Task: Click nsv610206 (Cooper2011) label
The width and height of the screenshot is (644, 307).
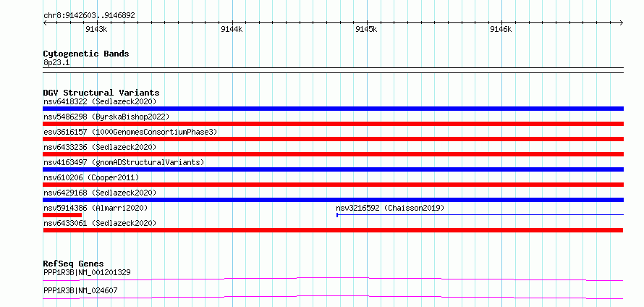Action: click(x=91, y=177)
